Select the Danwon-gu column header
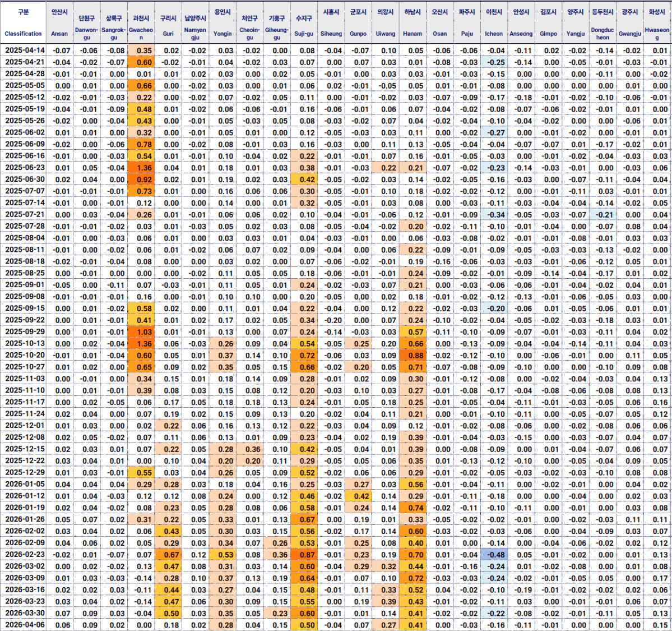672x631 pixels. click(86, 22)
